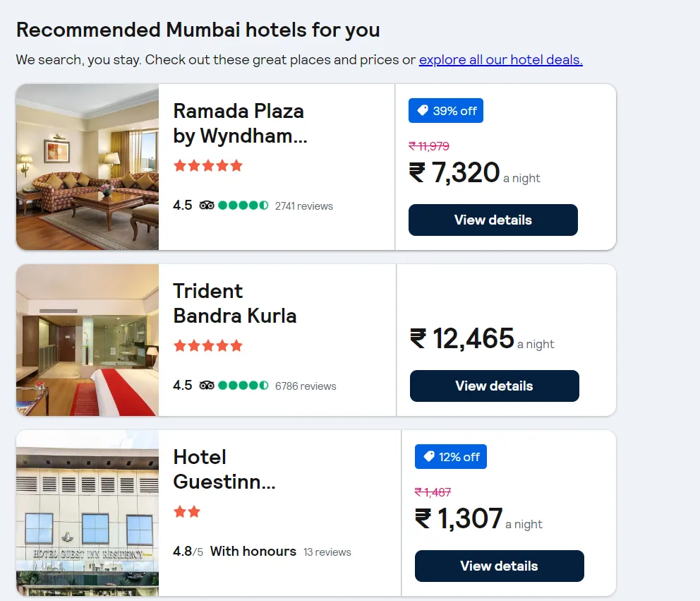This screenshot has width=700, height=601.
Task: View details for Hotel Guestinn
Action: coord(499,566)
